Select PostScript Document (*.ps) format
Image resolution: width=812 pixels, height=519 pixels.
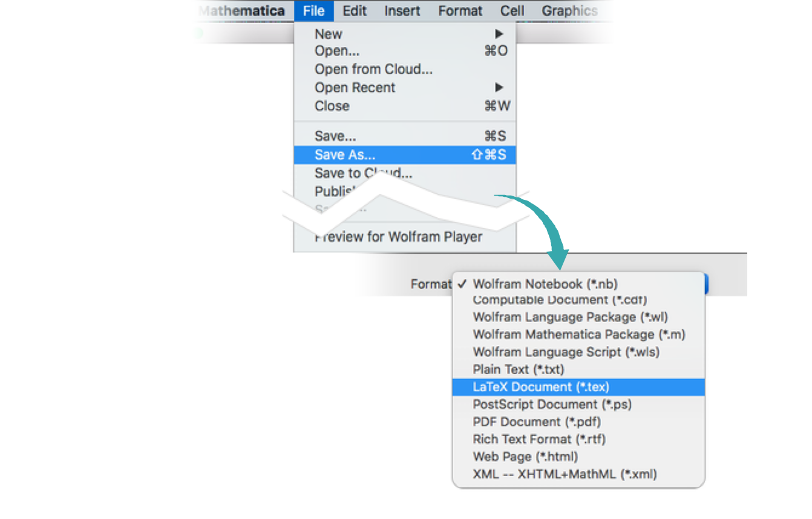[578, 405]
